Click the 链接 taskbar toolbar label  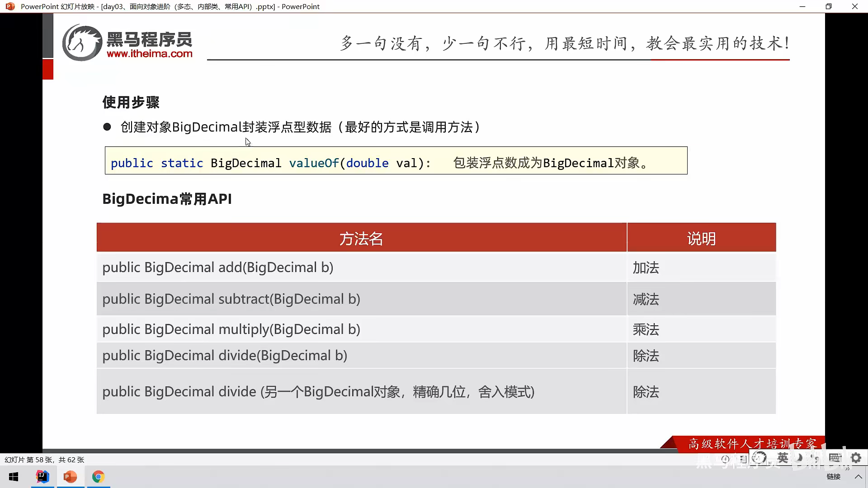(x=833, y=477)
